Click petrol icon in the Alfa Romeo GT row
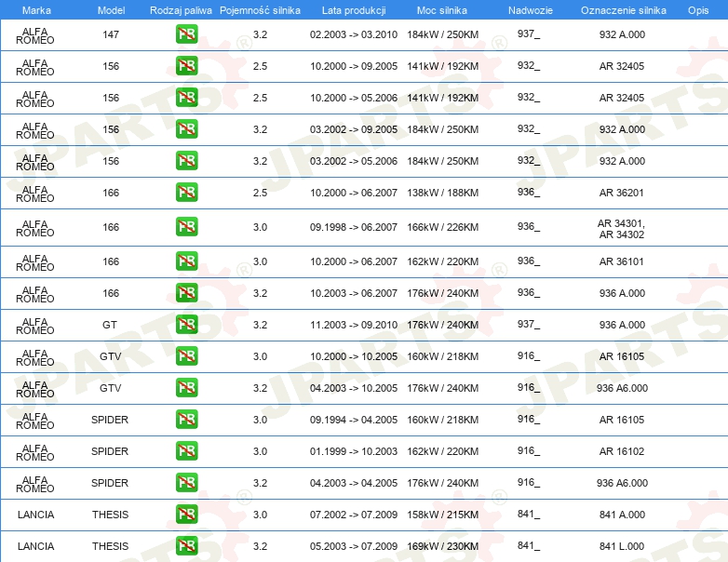728x562 pixels. (x=186, y=325)
